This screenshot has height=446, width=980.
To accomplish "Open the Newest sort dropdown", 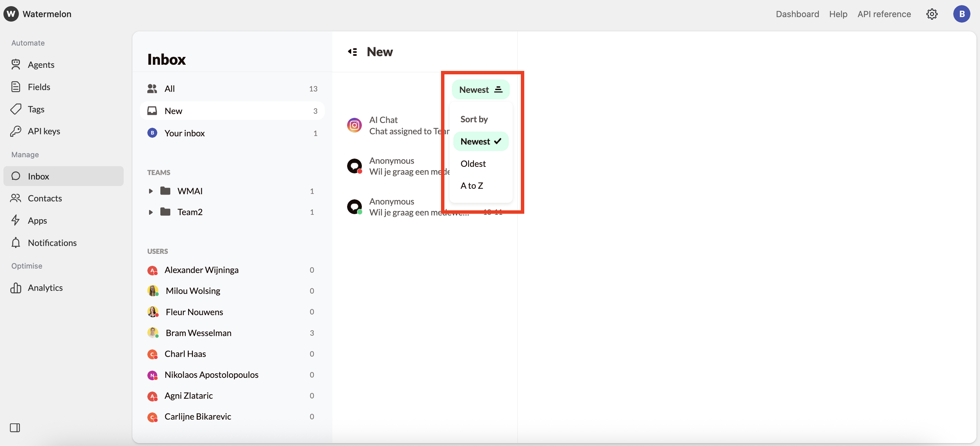I will coord(480,89).
